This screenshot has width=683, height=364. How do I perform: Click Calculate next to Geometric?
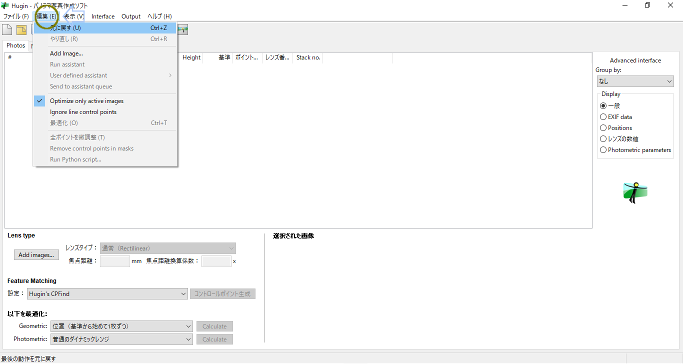214,327
